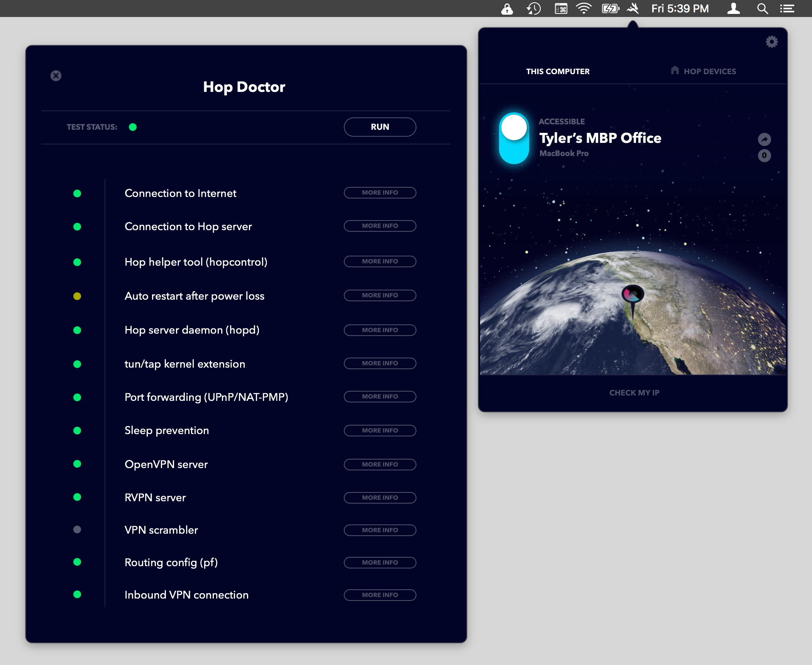Click status dot for Hop helper tool

click(x=77, y=262)
